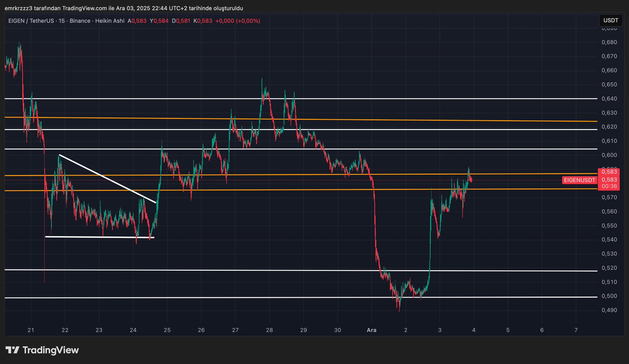
Task: Click the 0,490 price scale label
Action: point(609,310)
